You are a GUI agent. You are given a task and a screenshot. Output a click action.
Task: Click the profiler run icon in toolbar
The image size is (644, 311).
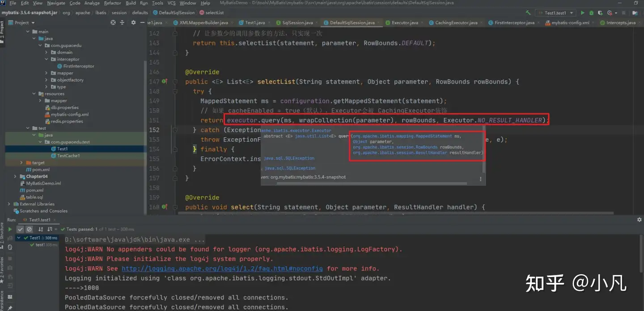[609, 13]
